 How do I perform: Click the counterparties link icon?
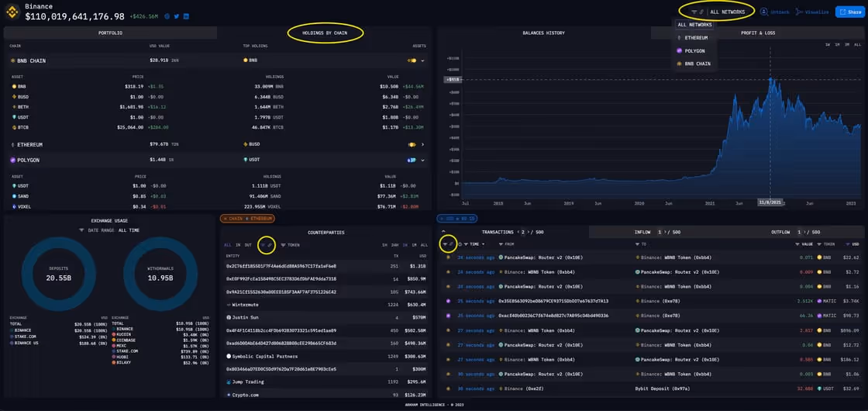click(270, 244)
